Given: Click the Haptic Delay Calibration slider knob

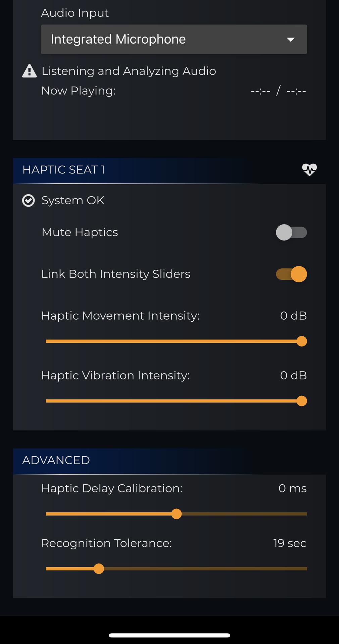Looking at the screenshot, I should (176, 514).
